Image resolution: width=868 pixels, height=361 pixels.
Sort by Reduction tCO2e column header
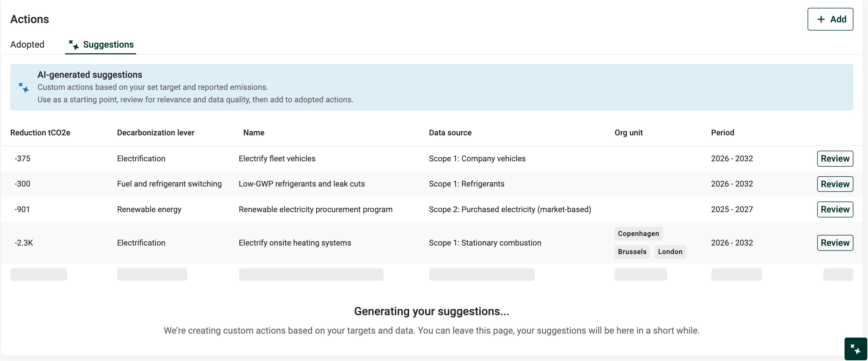pos(40,133)
